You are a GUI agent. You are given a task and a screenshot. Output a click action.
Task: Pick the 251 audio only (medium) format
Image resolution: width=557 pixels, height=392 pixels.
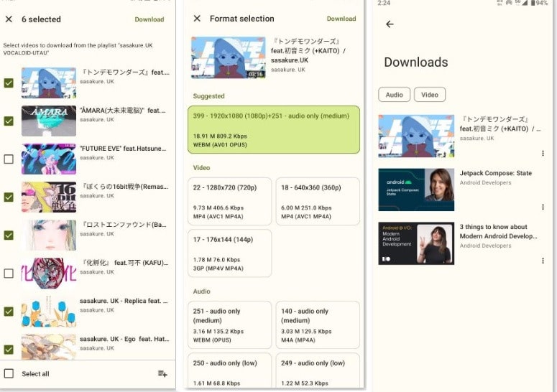tap(229, 325)
